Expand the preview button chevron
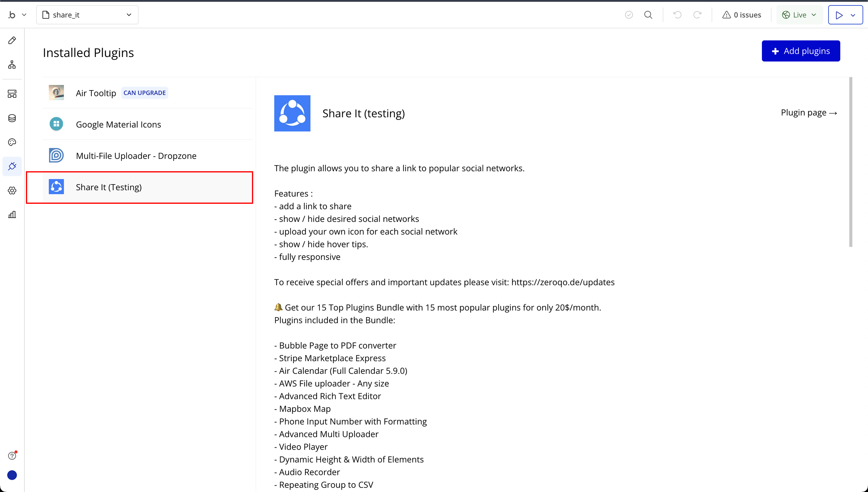 (x=853, y=15)
